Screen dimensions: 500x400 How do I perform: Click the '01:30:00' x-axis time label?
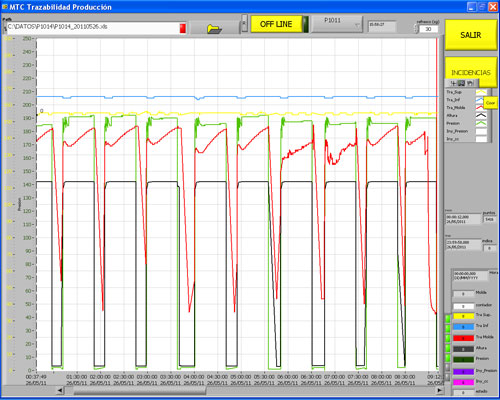(x=77, y=377)
